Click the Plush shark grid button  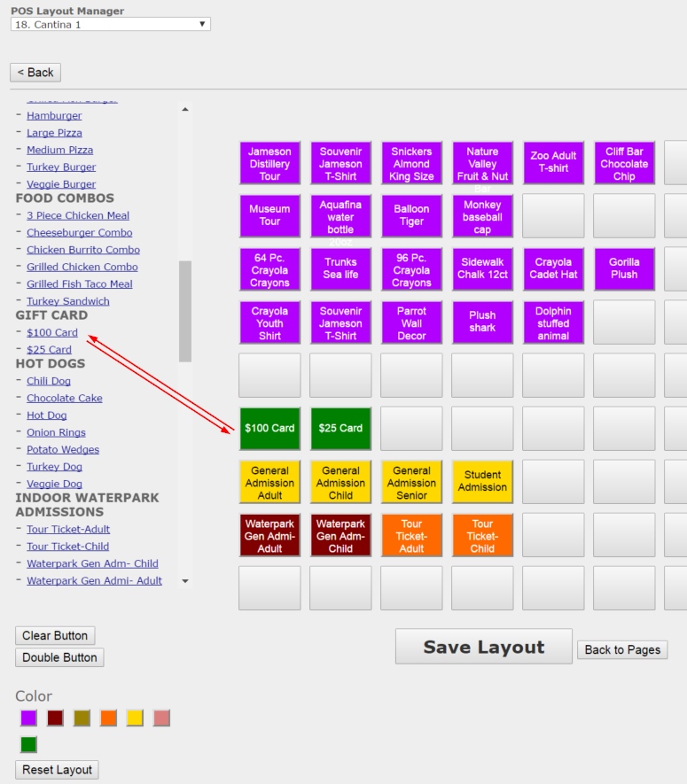[x=482, y=322]
